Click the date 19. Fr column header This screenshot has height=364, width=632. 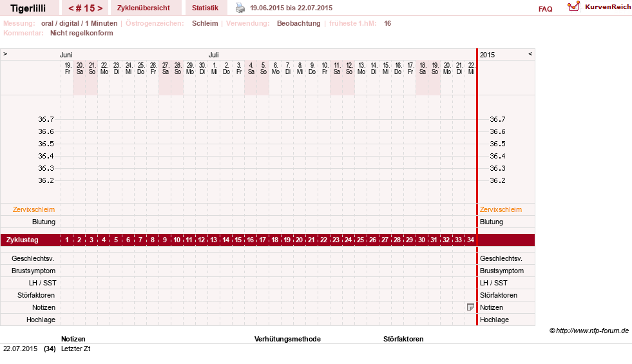68,68
